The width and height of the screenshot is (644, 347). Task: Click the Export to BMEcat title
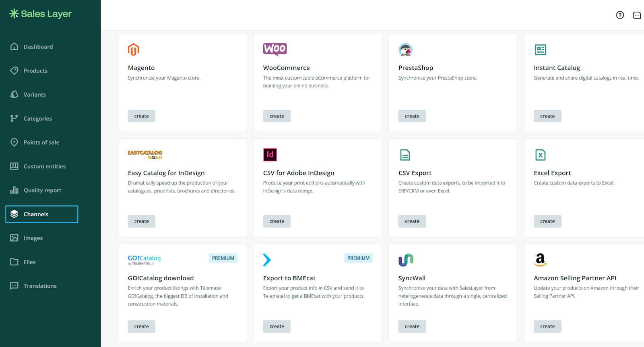[x=289, y=278]
